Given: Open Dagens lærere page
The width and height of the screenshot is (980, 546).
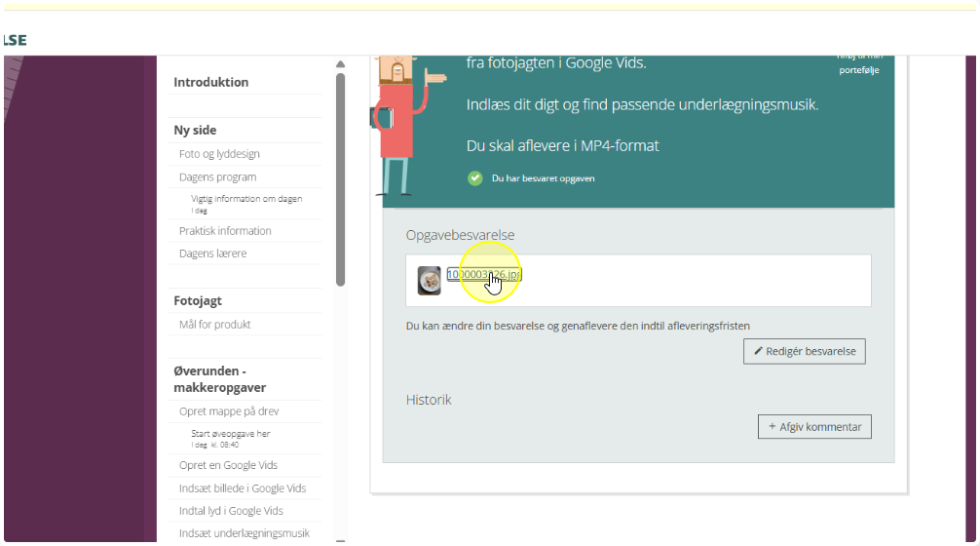Looking at the screenshot, I should click(212, 253).
